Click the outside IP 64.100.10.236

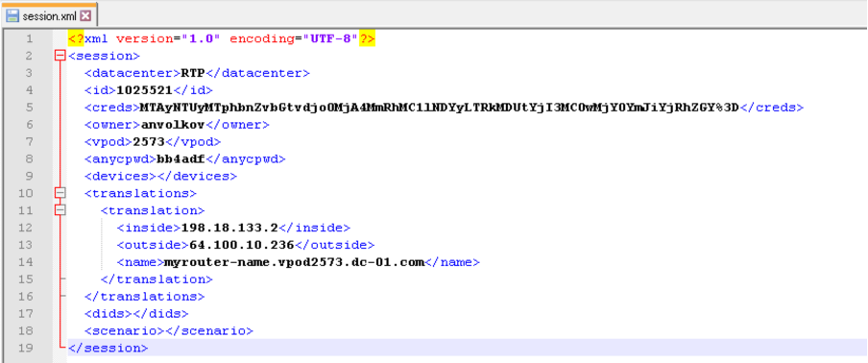pyautogui.click(x=242, y=245)
